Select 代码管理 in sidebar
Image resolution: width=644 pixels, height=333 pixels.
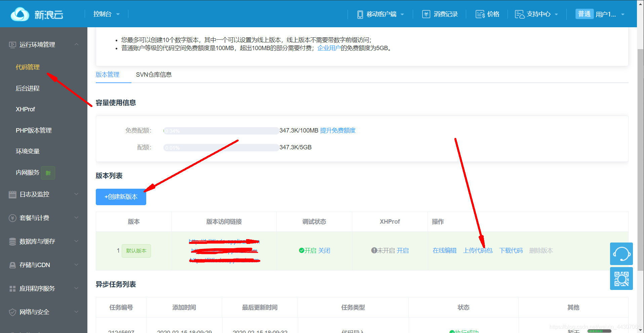pyautogui.click(x=28, y=67)
